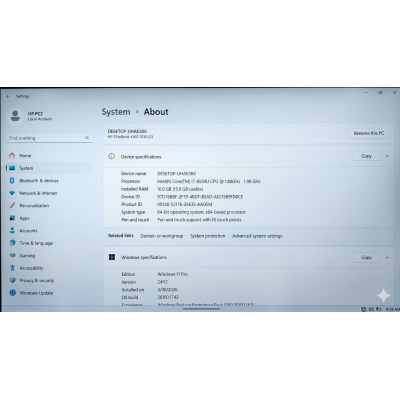The height and width of the screenshot is (400, 400).
Task: Collapse the Windows specifications section
Action: tap(387, 257)
